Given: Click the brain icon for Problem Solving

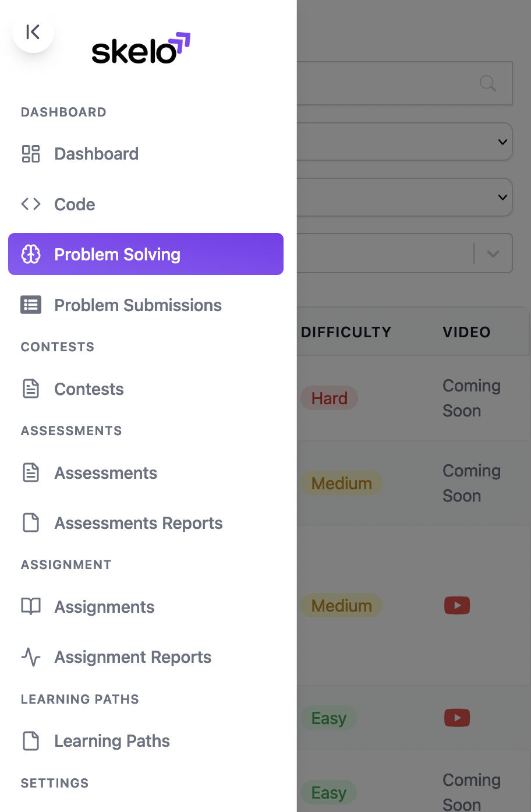Looking at the screenshot, I should pos(31,255).
